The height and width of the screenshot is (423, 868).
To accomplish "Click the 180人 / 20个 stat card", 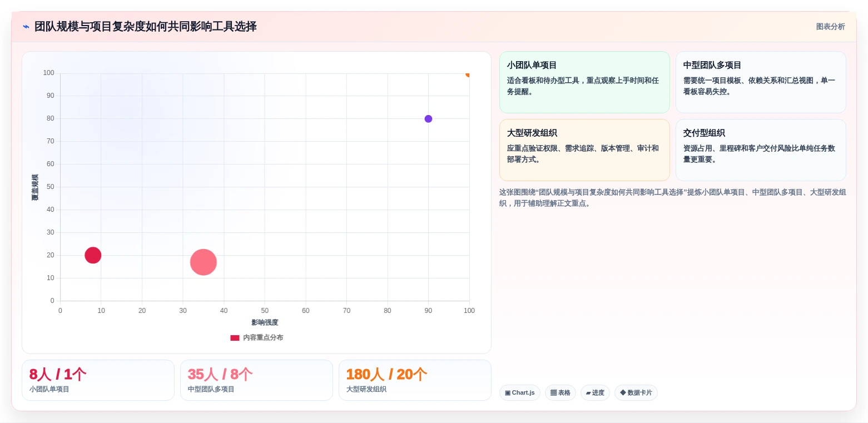I will pos(415,380).
